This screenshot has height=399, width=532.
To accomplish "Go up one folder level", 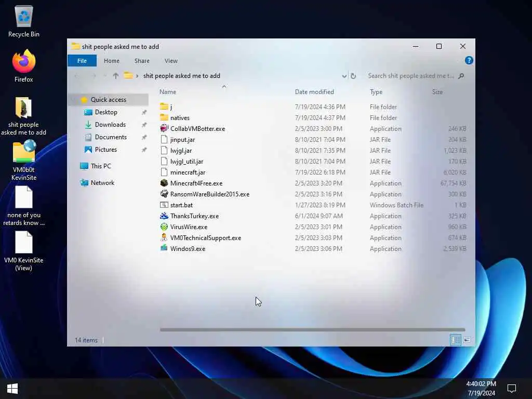I will click(x=116, y=76).
